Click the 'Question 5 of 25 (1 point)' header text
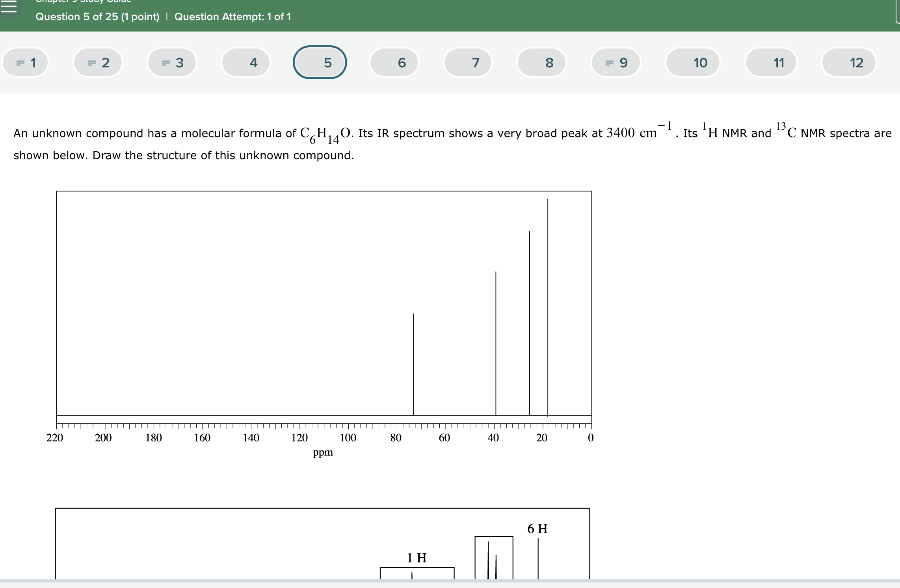 (97, 17)
